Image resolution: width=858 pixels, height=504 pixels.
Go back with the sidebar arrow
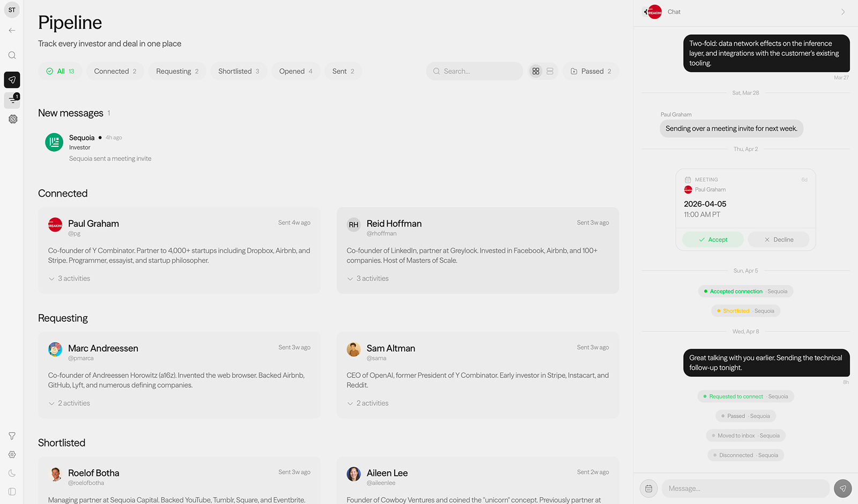[x=12, y=31]
